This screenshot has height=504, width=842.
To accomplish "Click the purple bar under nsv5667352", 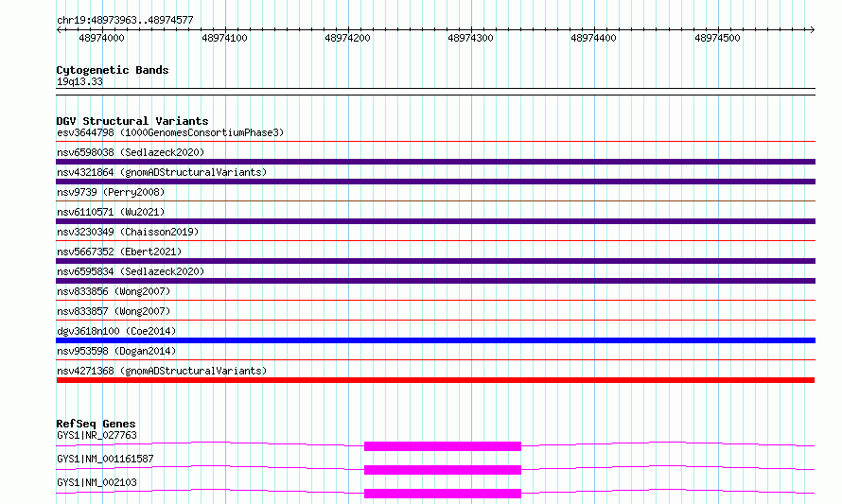I will 435,261.
